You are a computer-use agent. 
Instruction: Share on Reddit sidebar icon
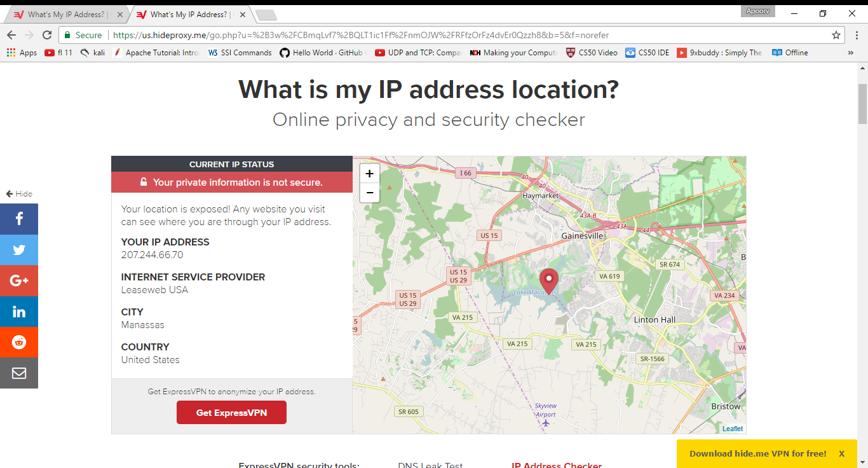pos(19,342)
